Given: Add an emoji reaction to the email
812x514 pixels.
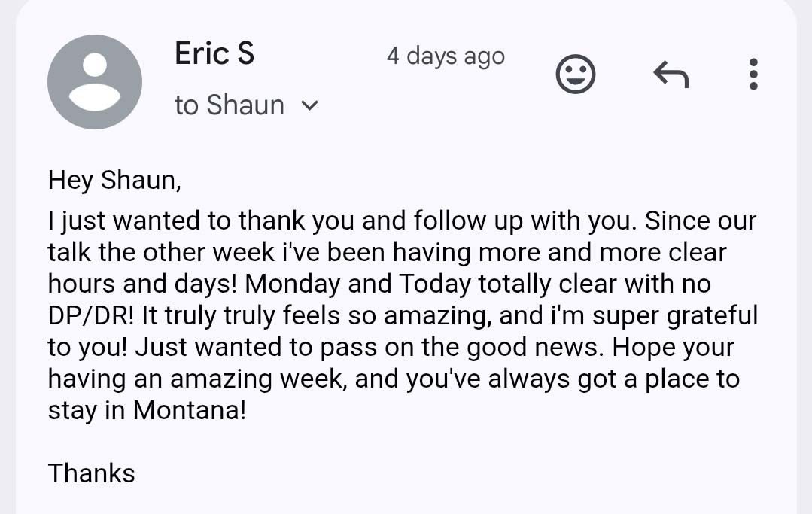Looking at the screenshot, I should (576, 75).
